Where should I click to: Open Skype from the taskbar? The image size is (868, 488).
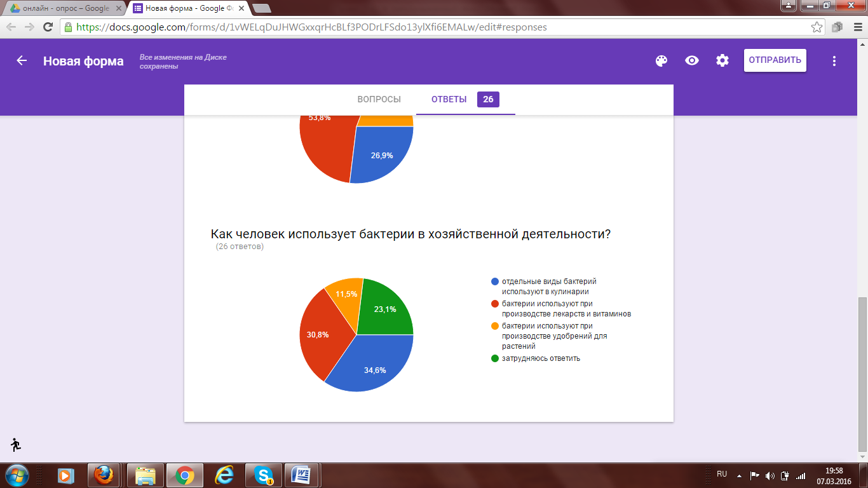tap(264, 475)
